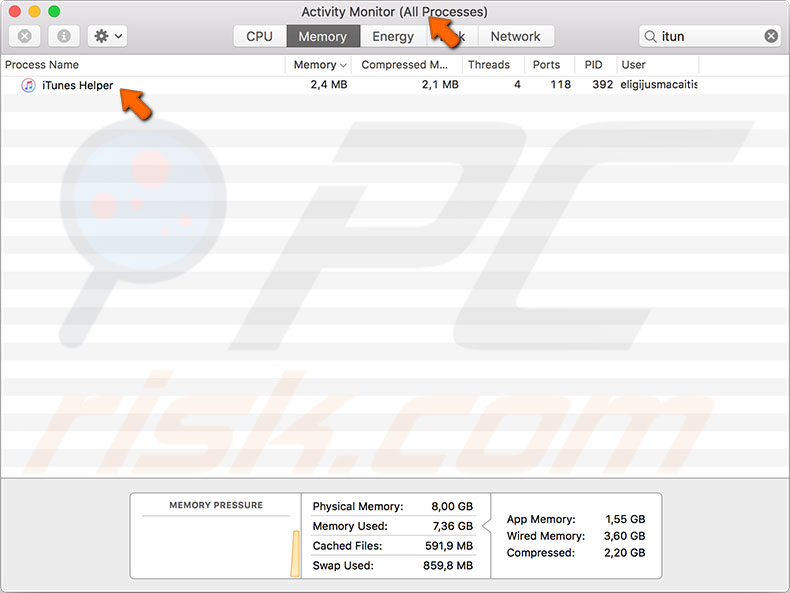
Task: Click the 2,1 MB compressed memory value
Action: [440, 85]
